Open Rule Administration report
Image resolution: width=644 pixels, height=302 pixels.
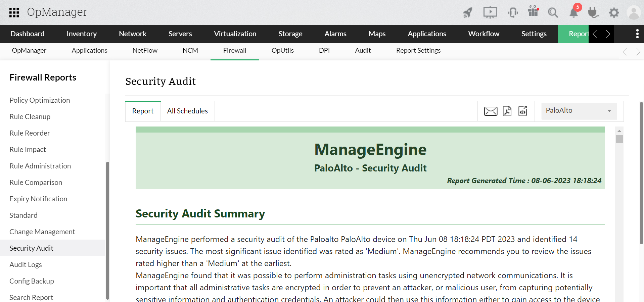click(x=40, y=166)
